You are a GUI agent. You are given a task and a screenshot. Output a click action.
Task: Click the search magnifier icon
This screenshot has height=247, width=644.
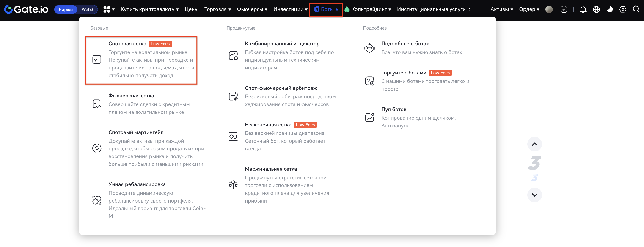(x=636, y=9)
